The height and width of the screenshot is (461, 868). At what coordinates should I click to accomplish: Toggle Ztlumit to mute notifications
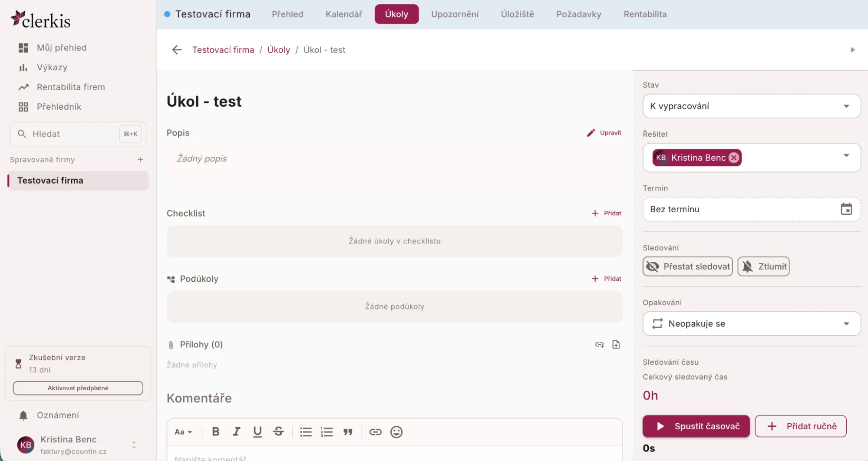click(763, 267)
